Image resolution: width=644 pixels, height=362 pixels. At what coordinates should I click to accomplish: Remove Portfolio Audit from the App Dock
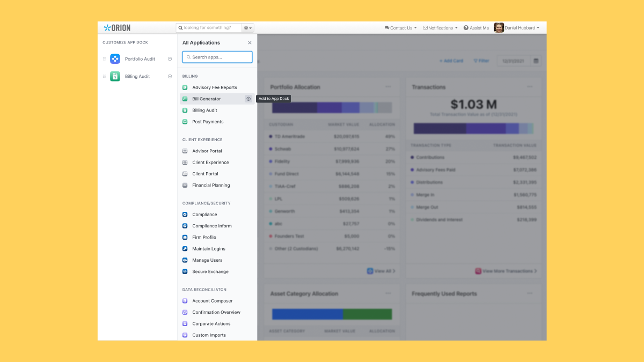(x=170, y=59)
